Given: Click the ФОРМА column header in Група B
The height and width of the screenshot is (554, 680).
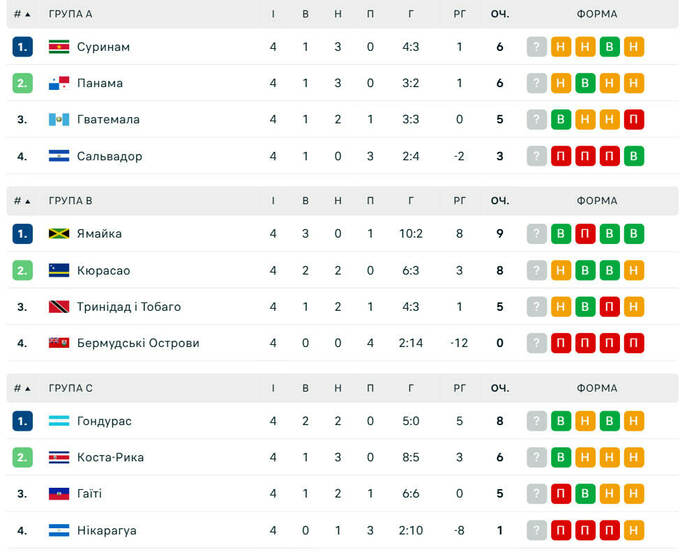Looking at the screenshot, I should coord(597,201).
